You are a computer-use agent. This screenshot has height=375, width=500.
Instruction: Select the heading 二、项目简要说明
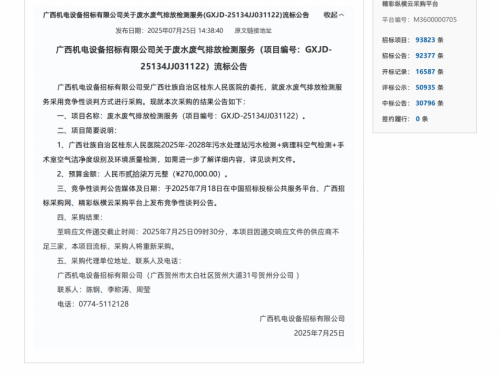(x=87, y=130)
